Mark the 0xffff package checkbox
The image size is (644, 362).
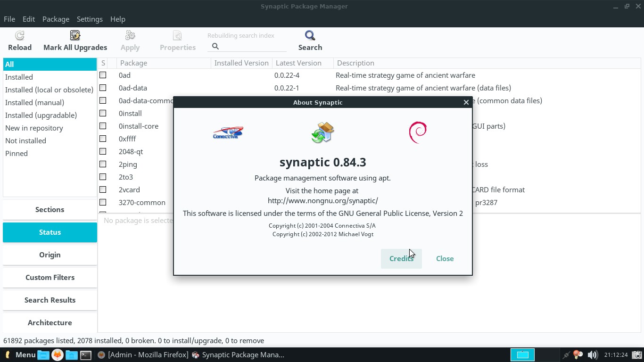[x=103, y=139]
